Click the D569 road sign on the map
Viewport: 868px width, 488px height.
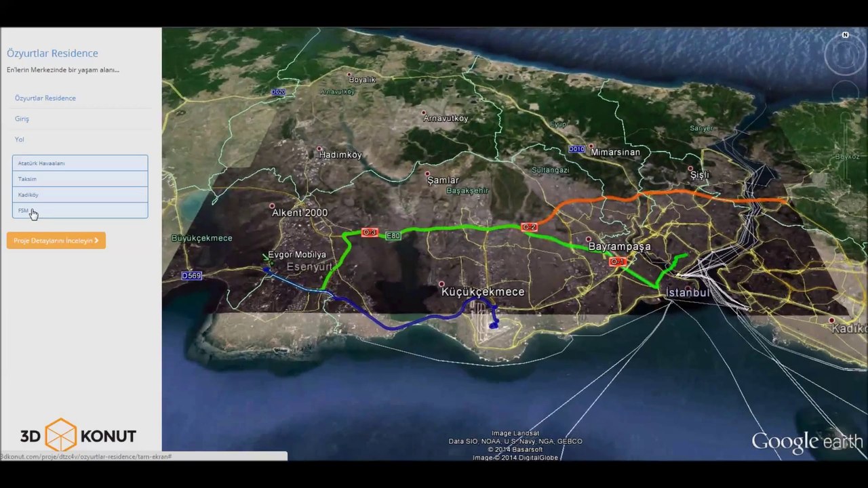tap(192, 276)
